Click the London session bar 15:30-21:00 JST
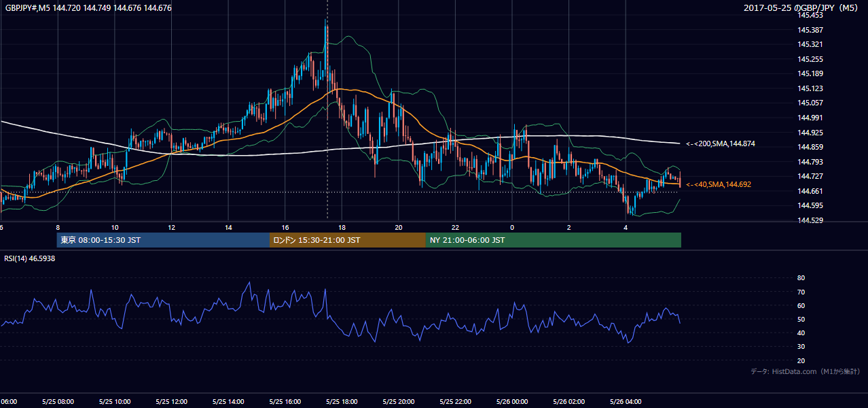This screenshot has height=408, width=868. tap(348, 240)
